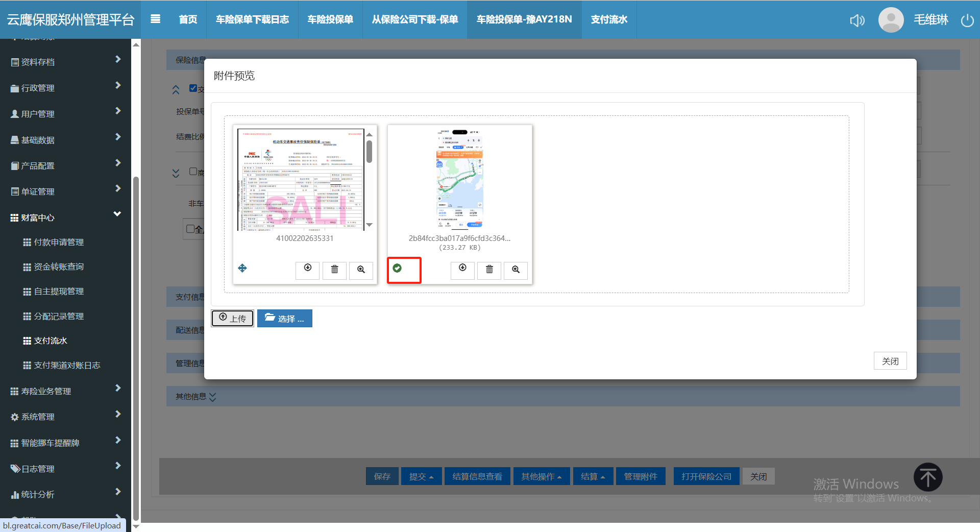Download attachment 41002202635331
The height and width of the screenshot is (532, 980).
[308, 270]
